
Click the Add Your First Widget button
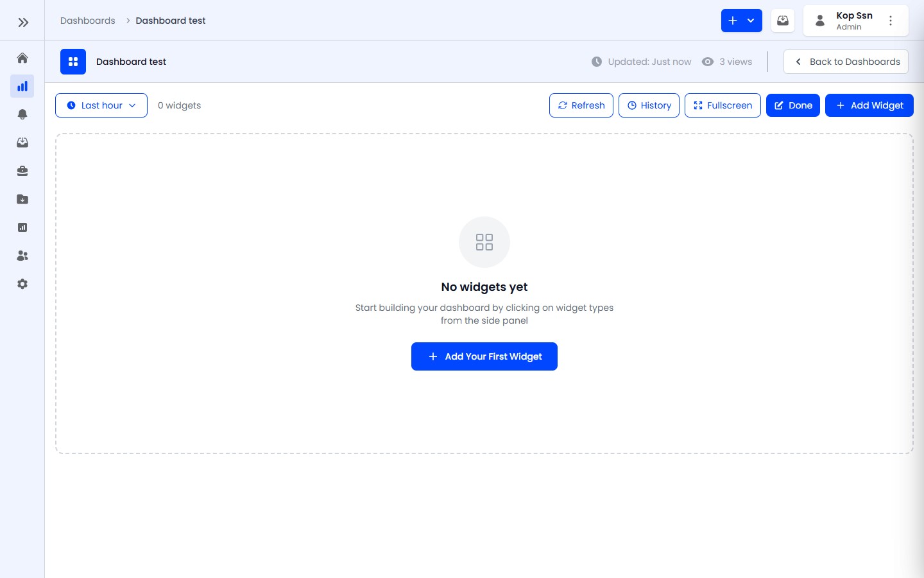tap(484, 356)
